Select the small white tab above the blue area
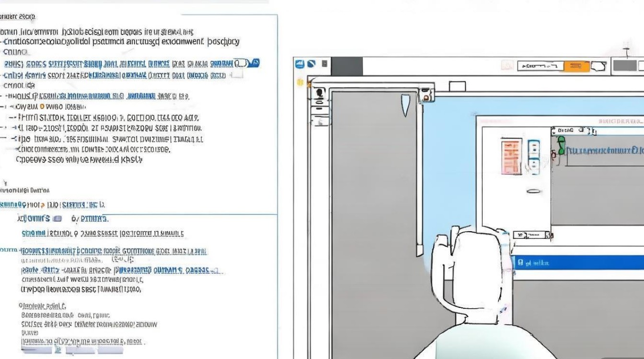Image resolution: width=644 pixels, height=359 pixels. (x=457, y=87)
